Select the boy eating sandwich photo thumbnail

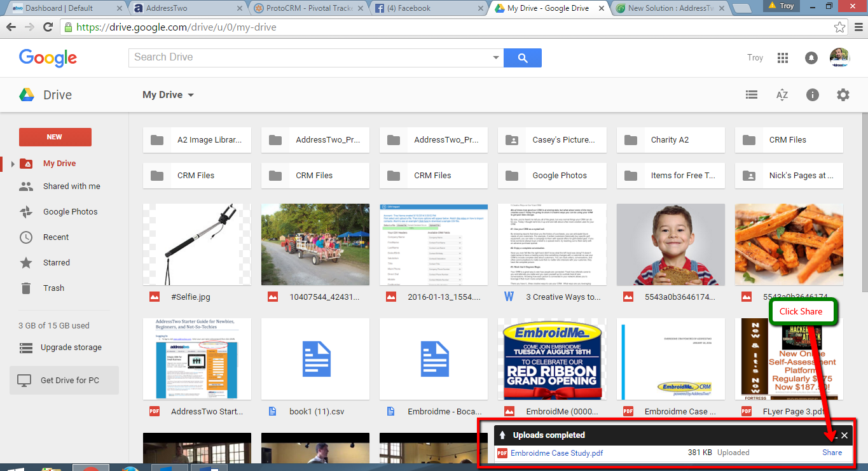[670, 244]
